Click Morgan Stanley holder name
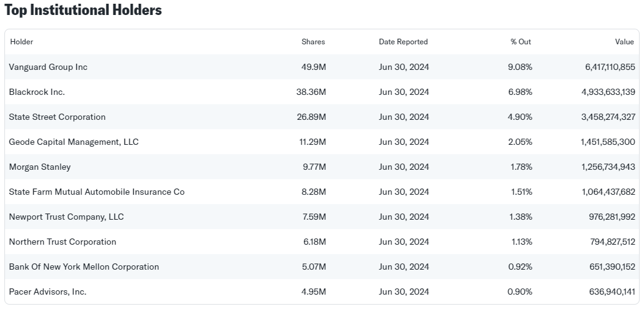Screen dimensions: 644x309 point(40,167)
